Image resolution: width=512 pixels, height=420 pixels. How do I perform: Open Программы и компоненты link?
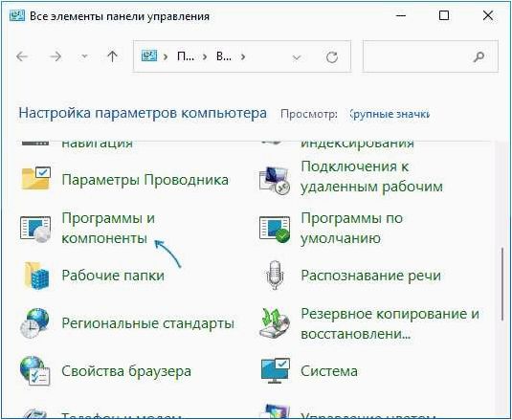[108, 228]
